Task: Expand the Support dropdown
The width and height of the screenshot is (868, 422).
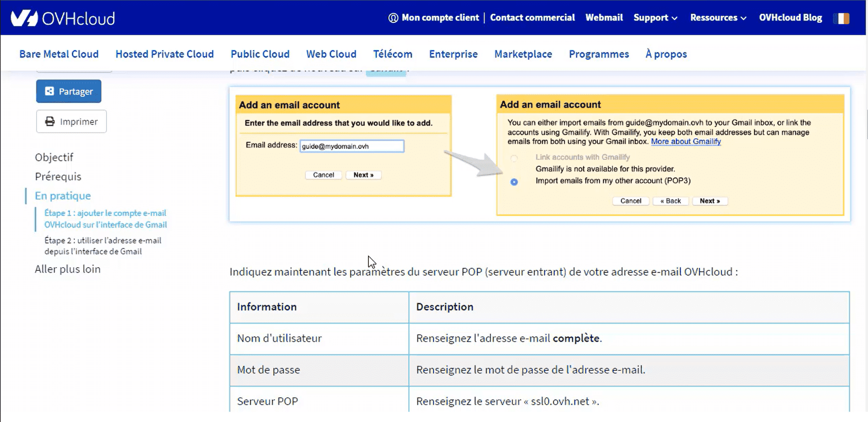Action: [x=655, y=17]
